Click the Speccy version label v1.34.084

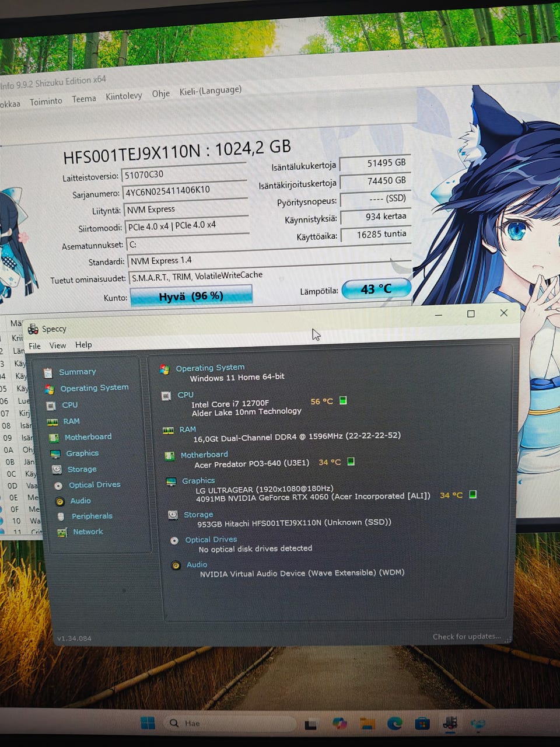(74, 638)
